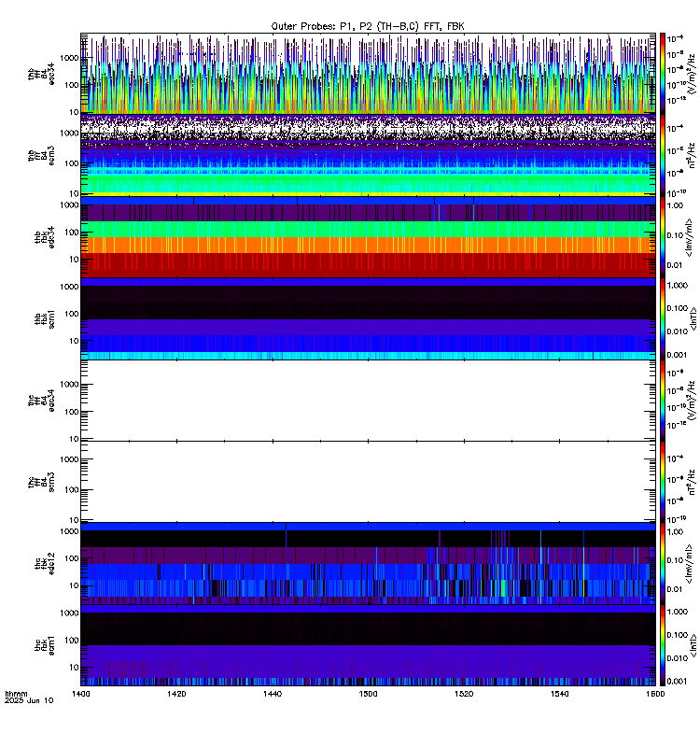Click the empty thc eac34 plot area
Image resolution: width=700 pixels, height=747 pixels.
coord(368,401)
